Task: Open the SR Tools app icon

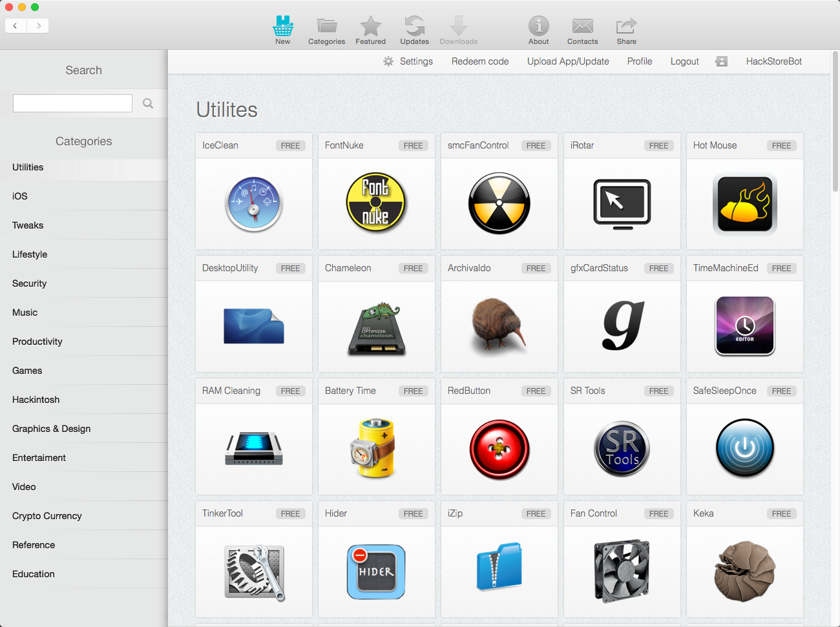Action: click(622, 449)
